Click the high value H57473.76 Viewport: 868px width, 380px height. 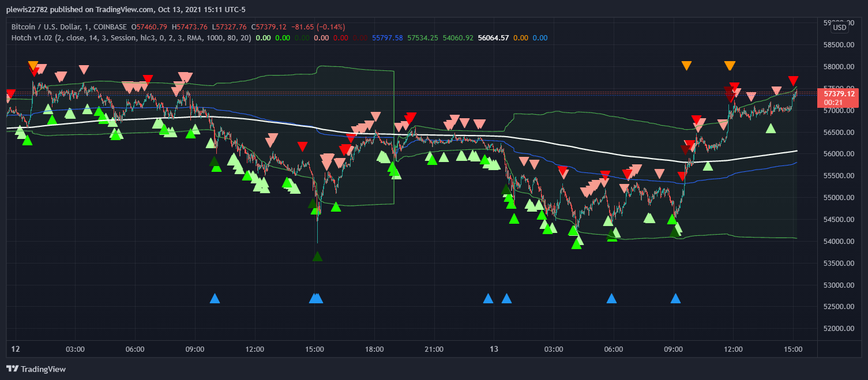coord(190,27)
